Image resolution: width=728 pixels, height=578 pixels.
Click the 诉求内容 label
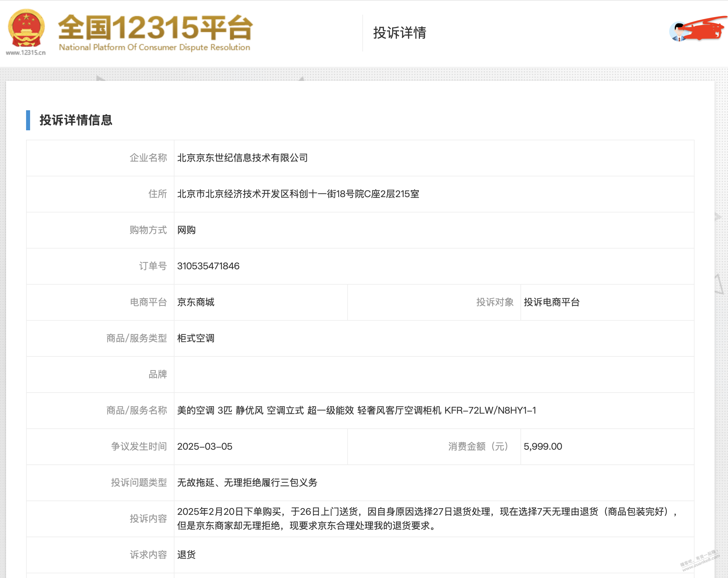(x=148, y=555)
